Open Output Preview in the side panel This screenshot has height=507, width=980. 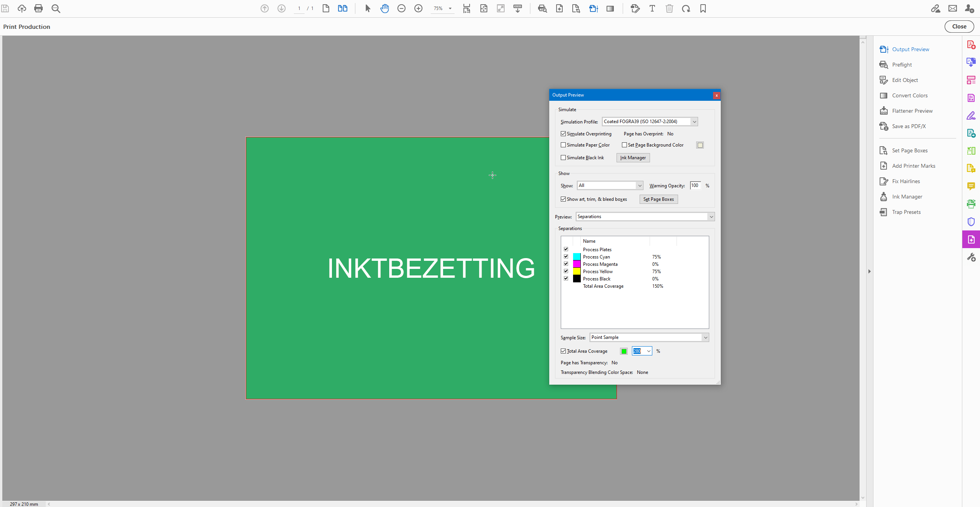(x=910, y=49)
